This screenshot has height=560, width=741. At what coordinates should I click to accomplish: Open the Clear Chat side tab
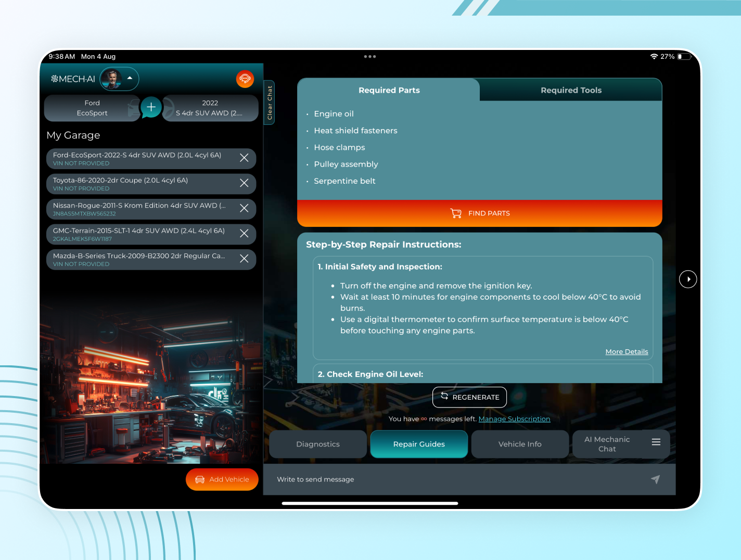click(x=269, y=103)
